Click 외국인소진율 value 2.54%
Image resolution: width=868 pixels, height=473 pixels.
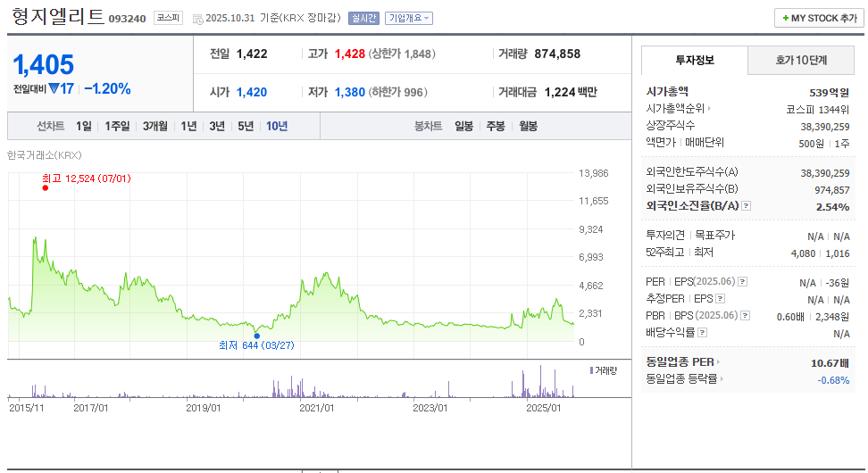click(832, 207)
